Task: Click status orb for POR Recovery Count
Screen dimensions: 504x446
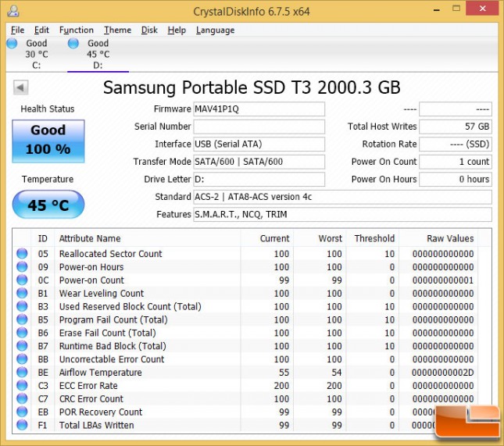Action: pyautogui.click(x=22, y=412)
